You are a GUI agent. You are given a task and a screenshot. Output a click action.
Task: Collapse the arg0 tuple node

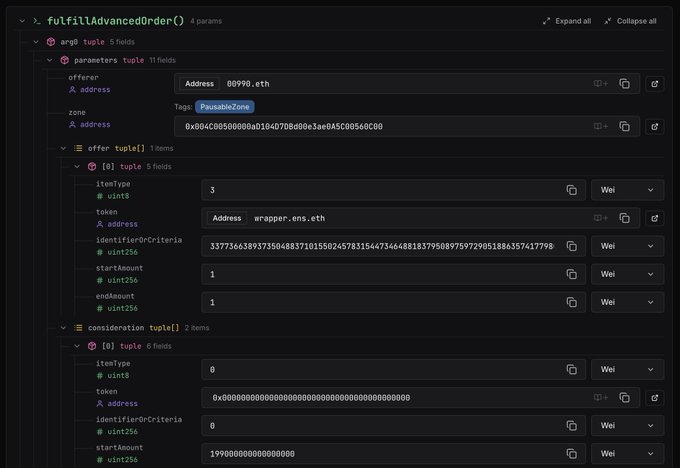(36, 42)
